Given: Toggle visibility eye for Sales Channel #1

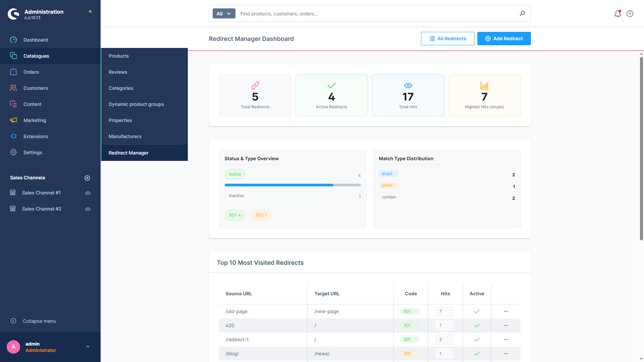Looking at the screenshot, I should click(x=88, y=193).
